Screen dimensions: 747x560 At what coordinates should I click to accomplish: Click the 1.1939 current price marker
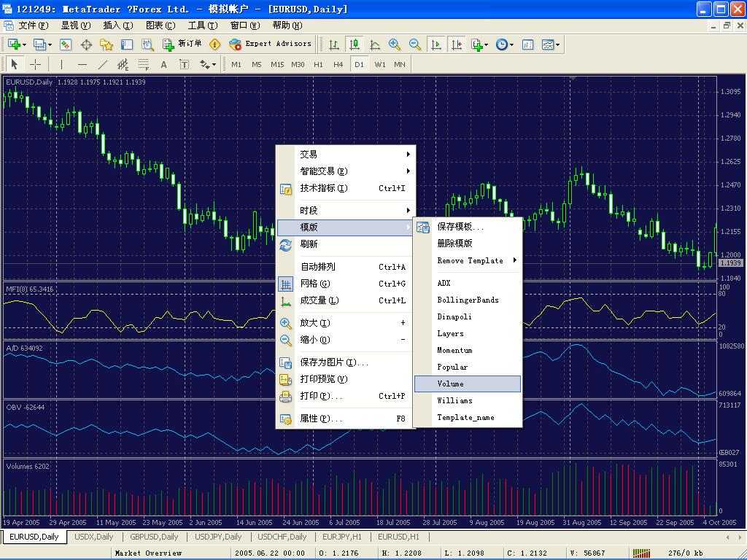coord(729,262)
